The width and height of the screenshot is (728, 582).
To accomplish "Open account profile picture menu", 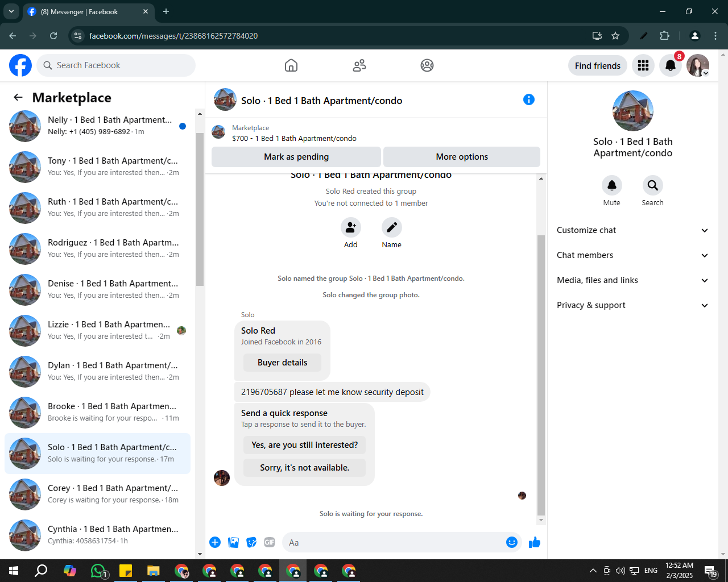I will tap(698, 65).
